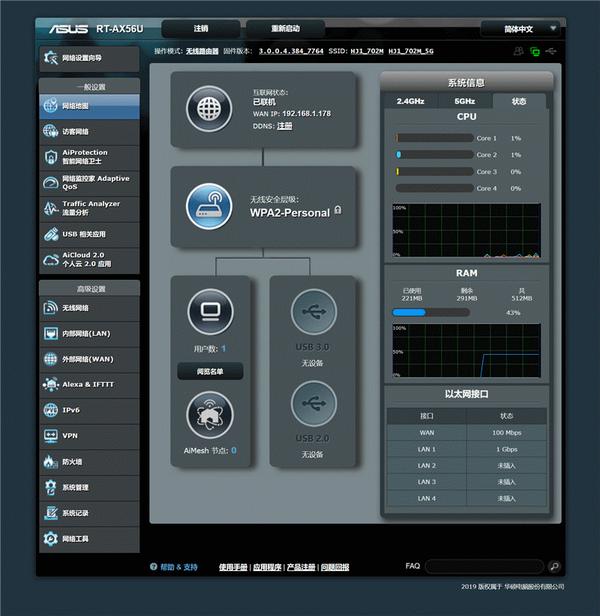The width and height of the screenshot is (600, 616).
Task: Click the lock icon beside WPA2-Personal
Action: click(x=338, y=210)
